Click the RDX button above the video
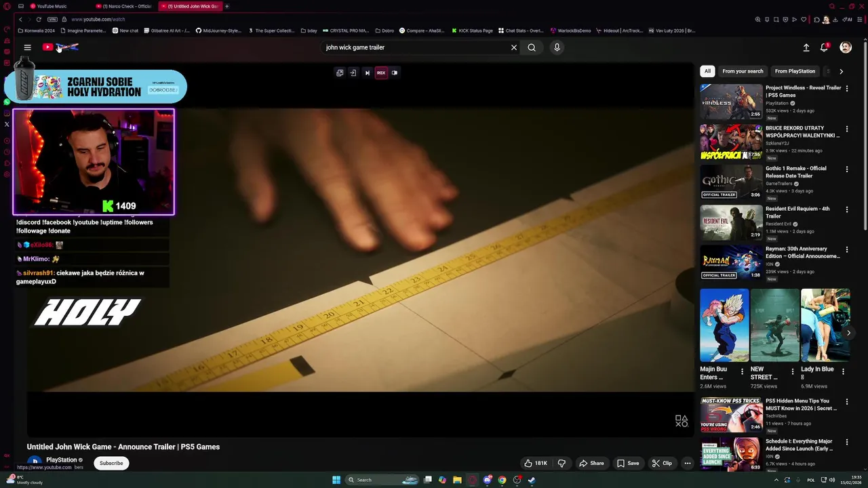The image size is (868, 488). (x=381, y=73)
